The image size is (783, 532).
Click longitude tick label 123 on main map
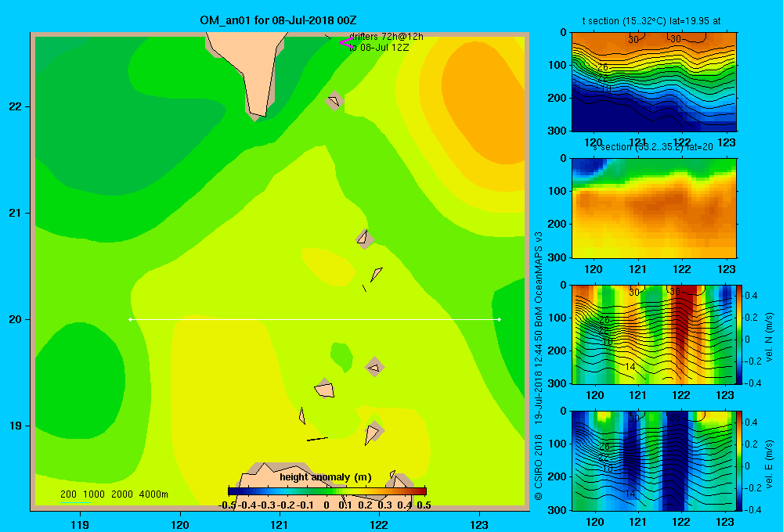pos(479,524)
